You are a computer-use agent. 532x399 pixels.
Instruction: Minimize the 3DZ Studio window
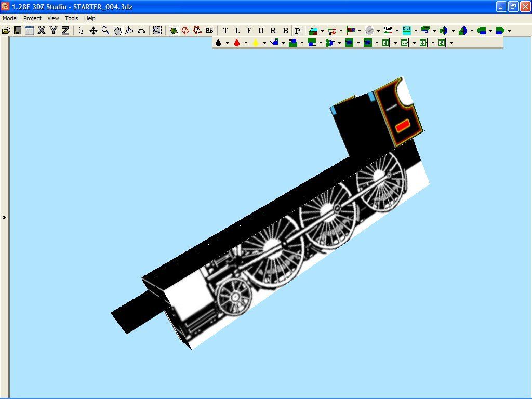(501, 6)
